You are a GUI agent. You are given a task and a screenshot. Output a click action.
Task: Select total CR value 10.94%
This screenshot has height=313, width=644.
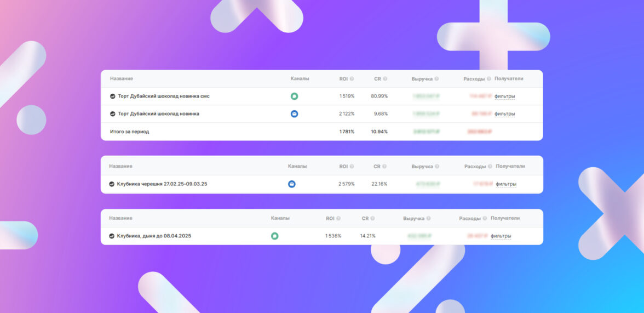[x=379, y=132]
